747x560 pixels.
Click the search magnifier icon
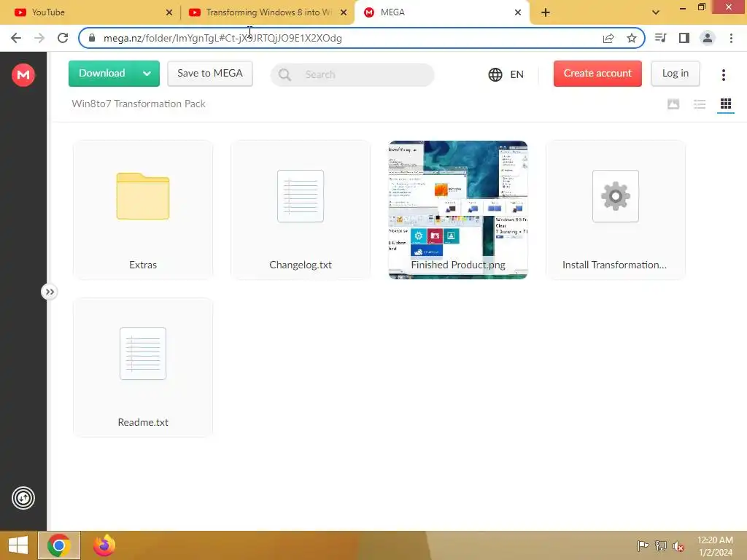pos(285,75)
